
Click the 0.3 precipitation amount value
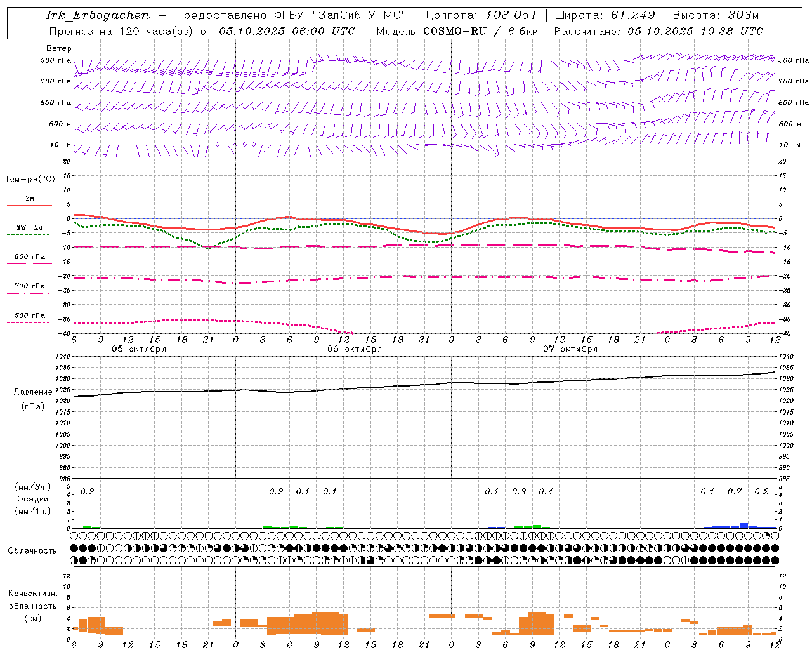click(519, 491)
